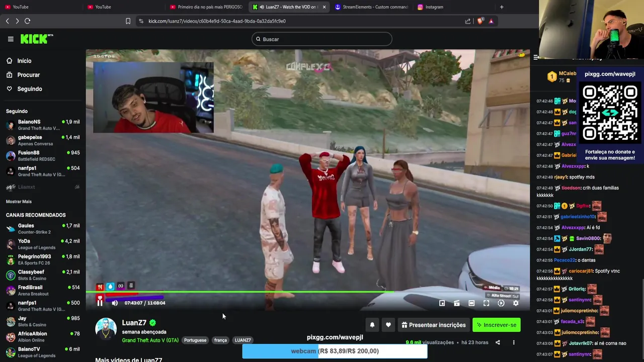Click the green Inscrever-se button

[x=497, y=325]
